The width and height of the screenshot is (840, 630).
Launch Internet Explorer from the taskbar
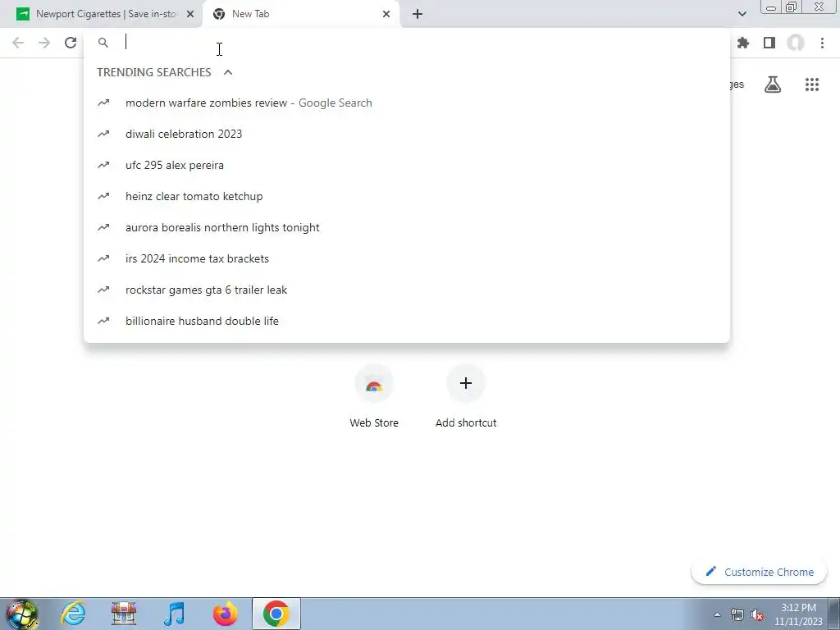tap(73, 614)
